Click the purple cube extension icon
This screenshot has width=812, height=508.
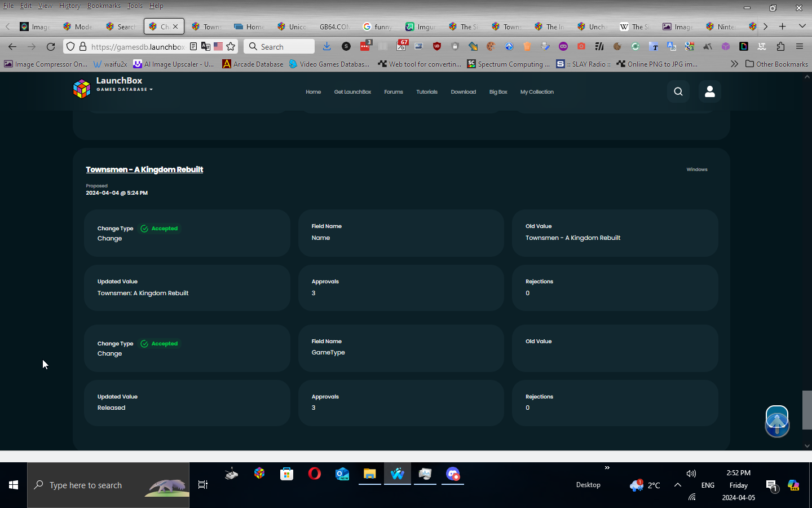pos(726,47)
